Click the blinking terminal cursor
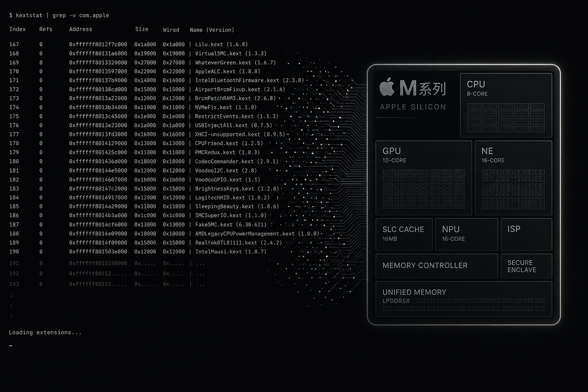This screenshot has width=588, height=392. click(x=10, y=346)
